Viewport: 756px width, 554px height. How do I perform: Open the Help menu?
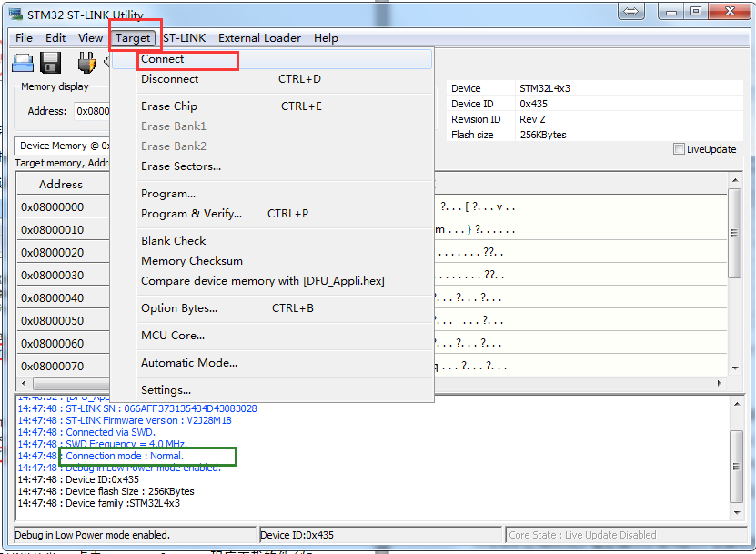pyautogui.click(x=326, y=38)
